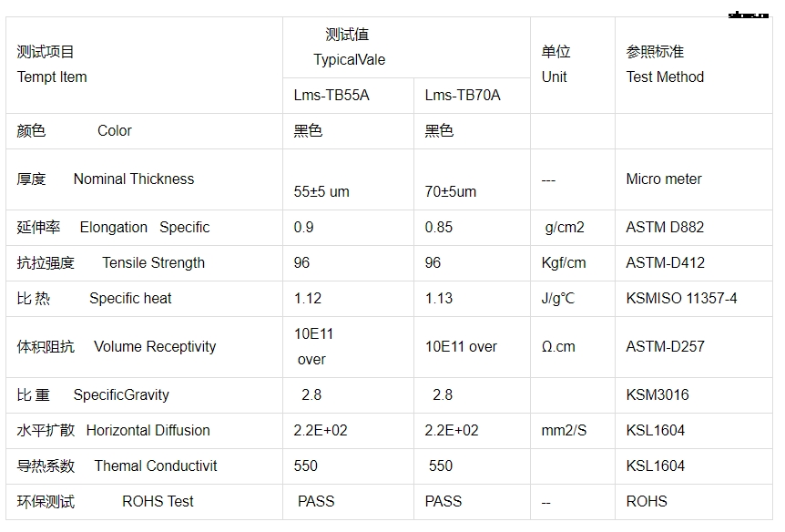Click the TypicalVale header label
This screenshot has width=785, height=532.
pyautogui.click(x=350, y=59)
